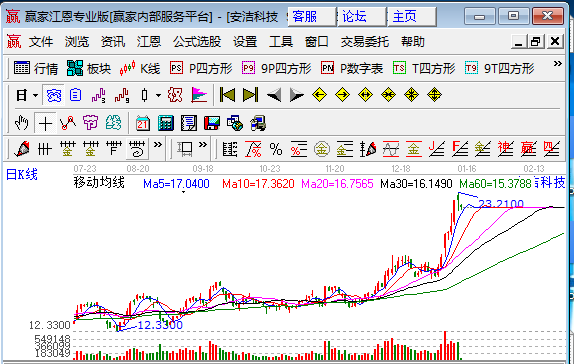This screenshot has height=364, width=574.
Task: Select the red pencil drawing tool
Action: (22, 149)
